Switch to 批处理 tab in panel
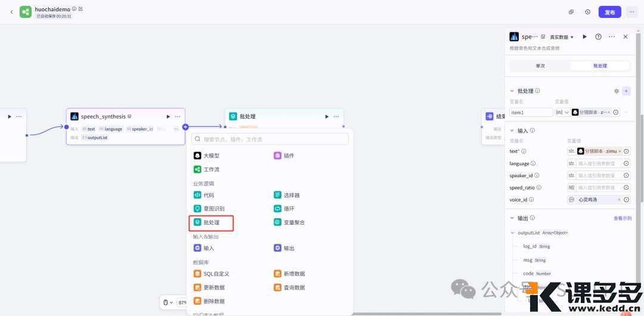 click(599, 66)
